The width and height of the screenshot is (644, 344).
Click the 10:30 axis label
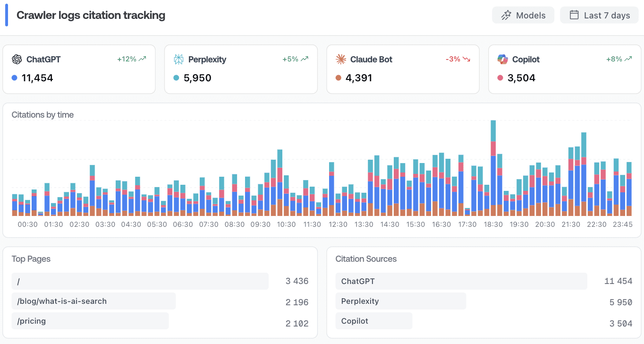coord(286,224)
